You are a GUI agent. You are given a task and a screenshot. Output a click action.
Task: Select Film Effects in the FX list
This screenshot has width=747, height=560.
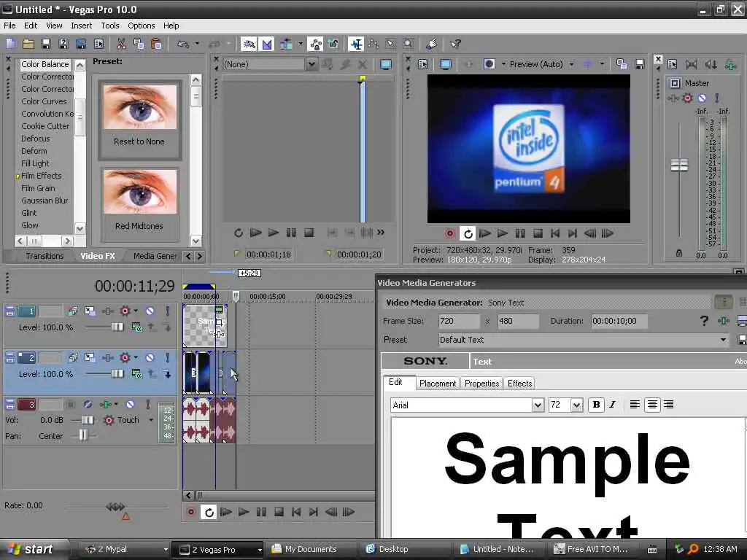tap(42, 176)
